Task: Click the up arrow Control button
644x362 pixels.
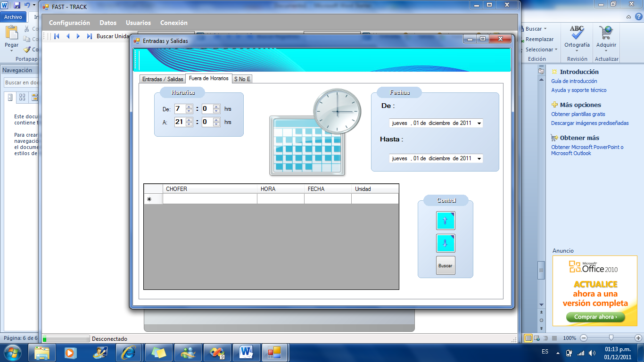Action: coord(446,221)
